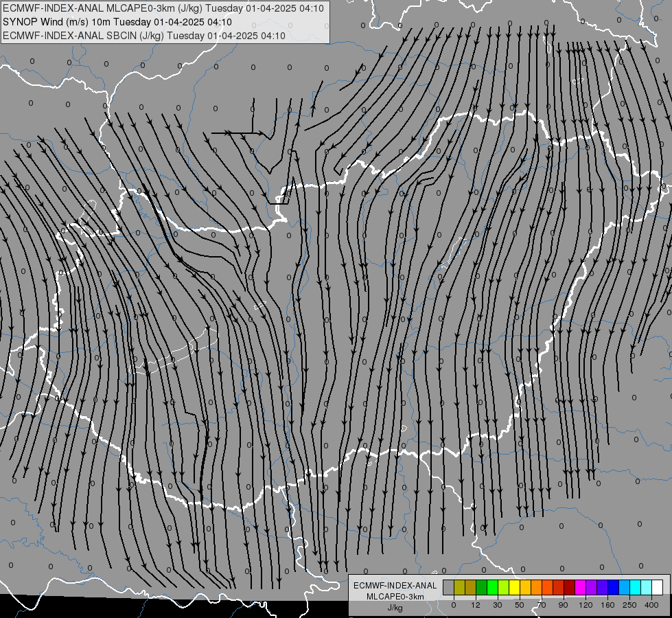Click the legend scale value 90
This screenshot has height=618, width=672.
[563, 605]
